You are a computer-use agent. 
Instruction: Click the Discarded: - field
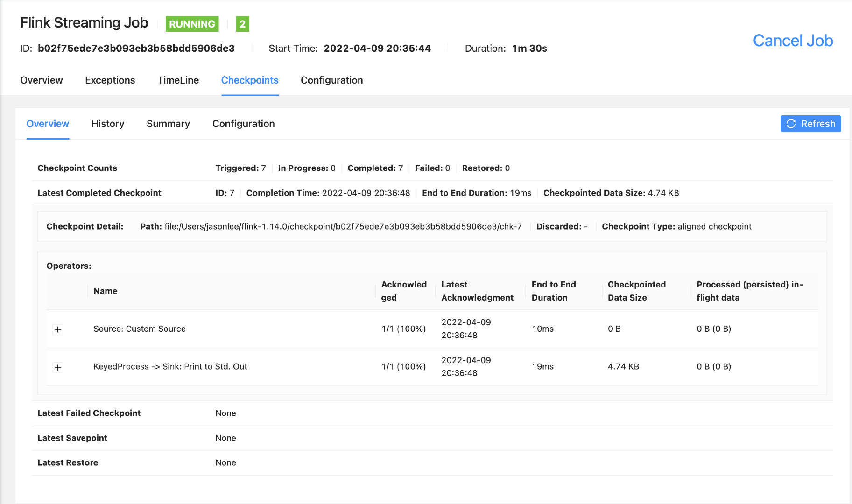tap(562, 226)
